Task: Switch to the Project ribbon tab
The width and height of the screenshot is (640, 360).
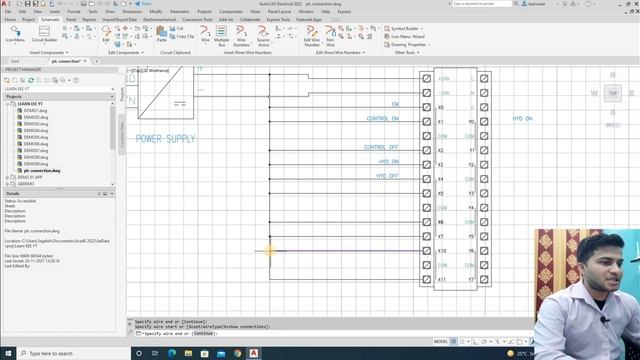Action: pos(28,20)
